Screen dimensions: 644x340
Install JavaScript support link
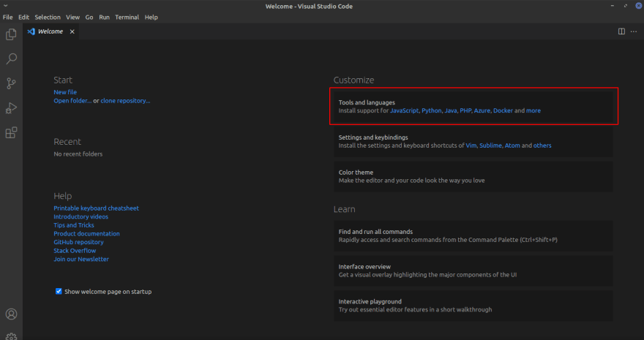pyautogui.click(x=404, y=110)
